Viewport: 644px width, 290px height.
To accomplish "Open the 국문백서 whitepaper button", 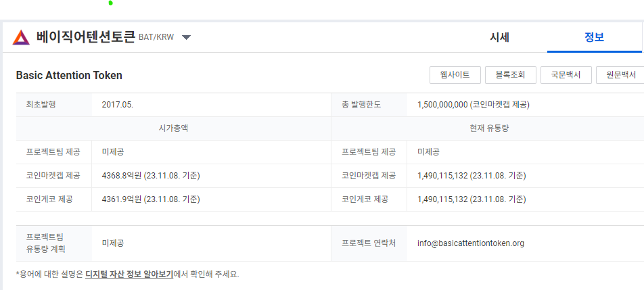I will click(x=566, y=75).
